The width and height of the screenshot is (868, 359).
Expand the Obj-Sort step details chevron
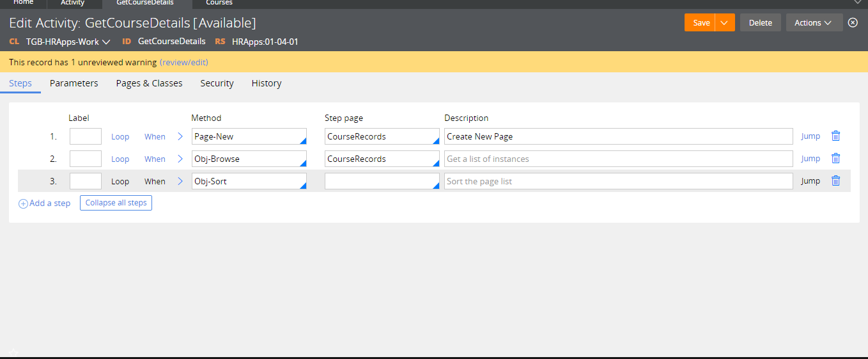coord(180,181)
